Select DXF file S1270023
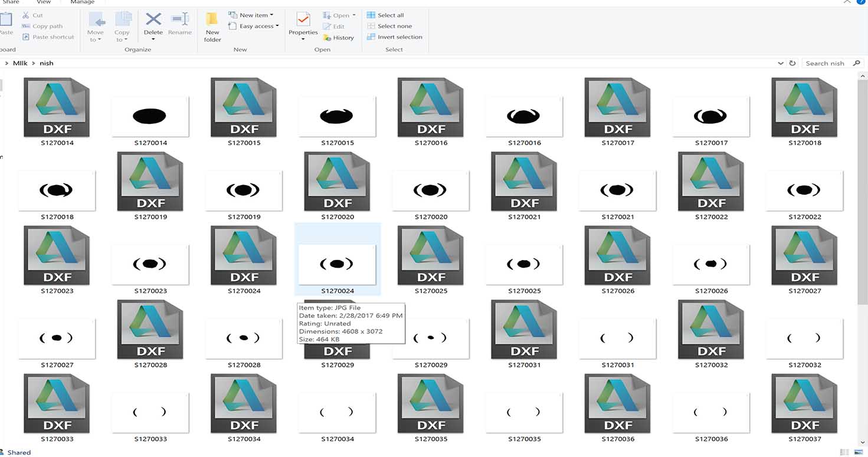868x457 pixels. (57, 260)
